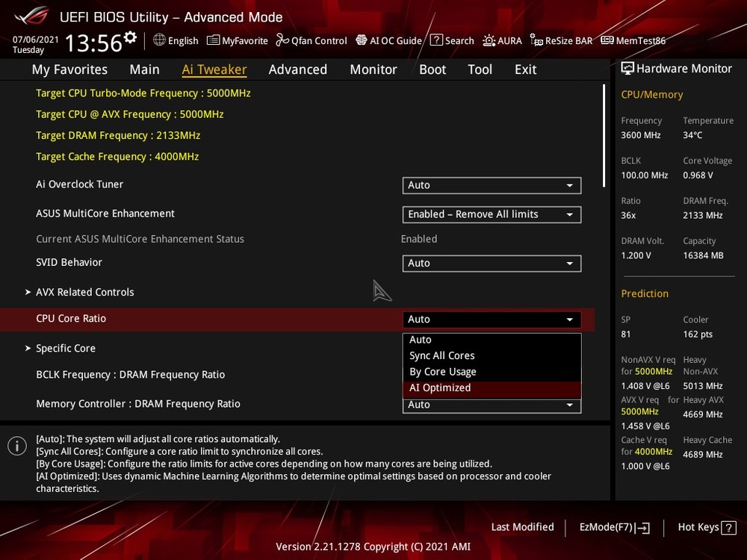The width and height of the screenshot is (747, 560).
Task: Launch MemTest86 from the toolbar
Action: coord(607,40)
